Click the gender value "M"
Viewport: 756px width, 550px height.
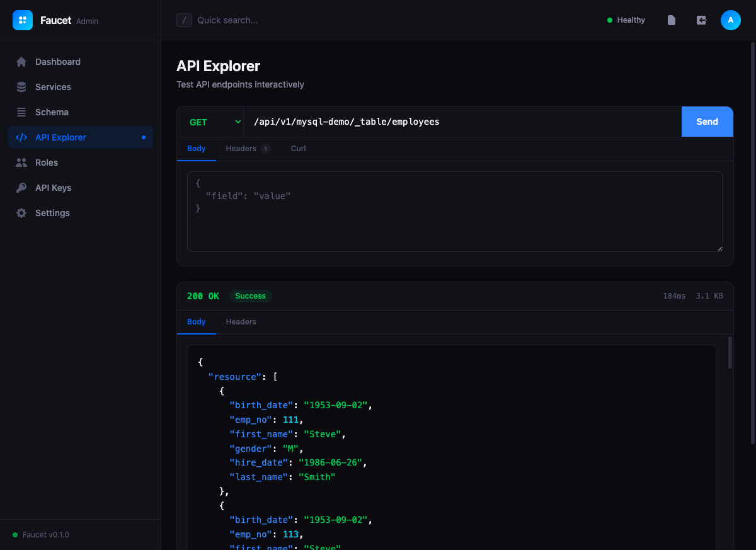pos(290,449)
